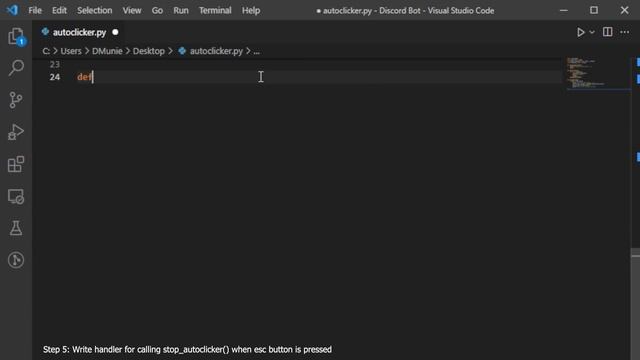
Task: Open the Selection menu
Action: (x=95, y=10)
